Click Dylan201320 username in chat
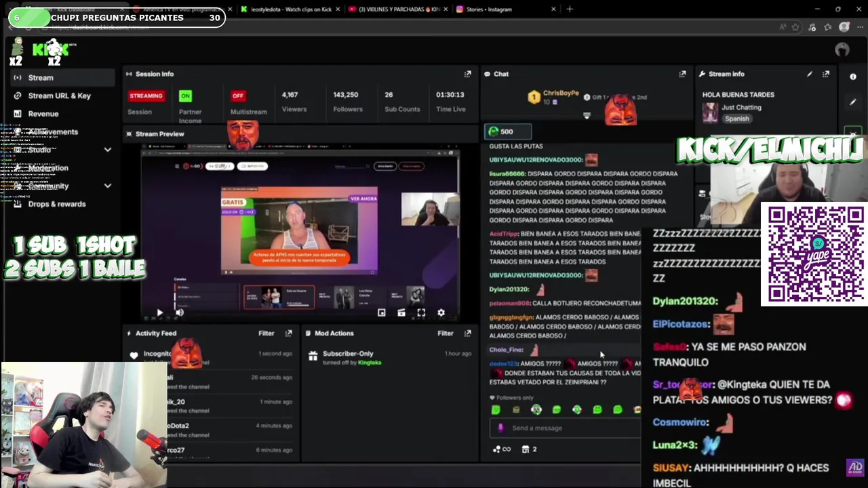868x488 pixels. point(509,289)
